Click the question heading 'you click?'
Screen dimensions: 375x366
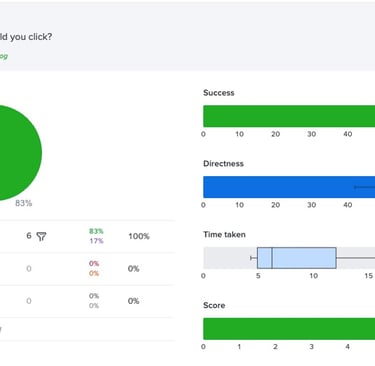tap(31, 37)
